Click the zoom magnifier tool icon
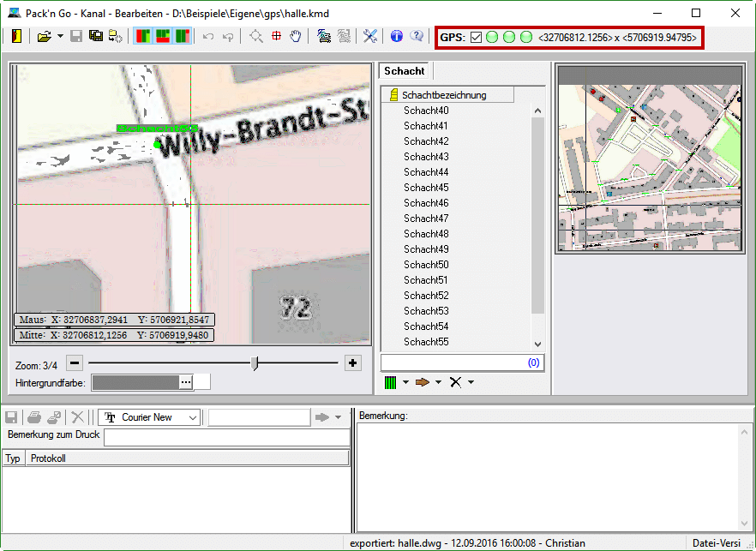 [256, 36]
